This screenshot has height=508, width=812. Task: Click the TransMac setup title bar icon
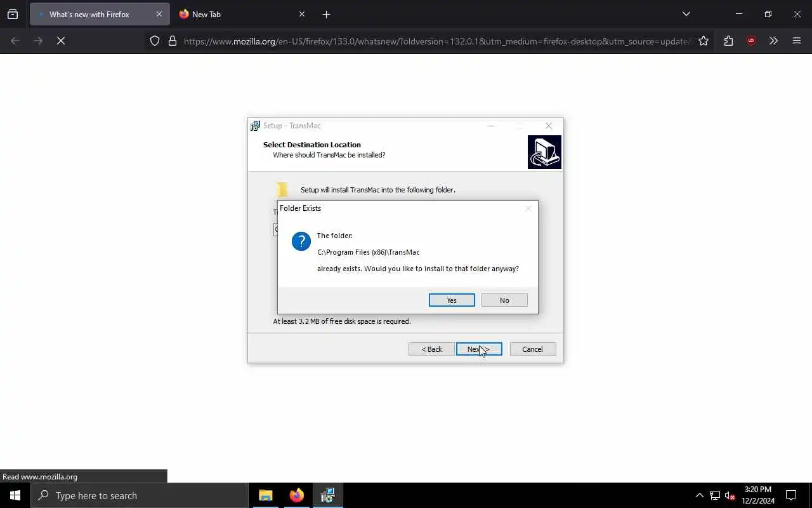click(x=255, y=126)
